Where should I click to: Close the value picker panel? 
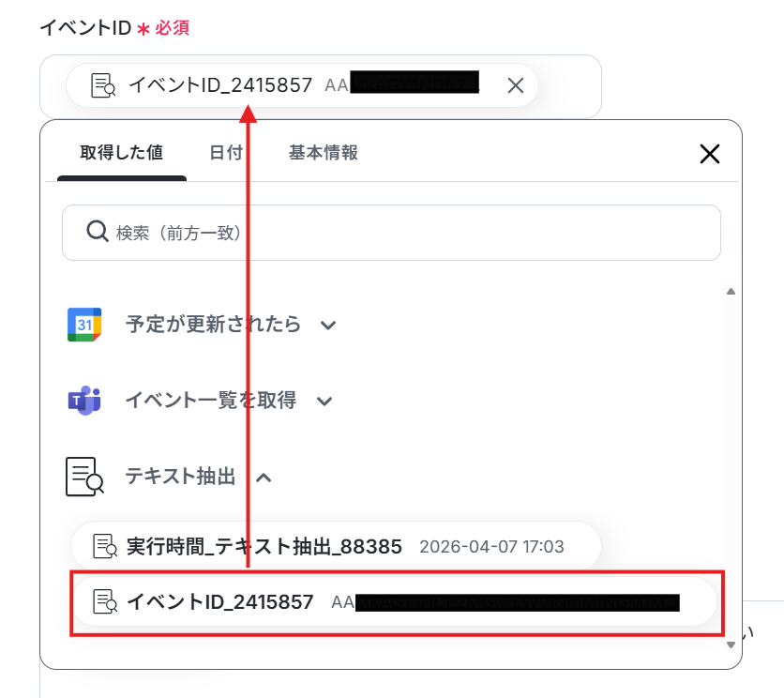coord(710,154)
